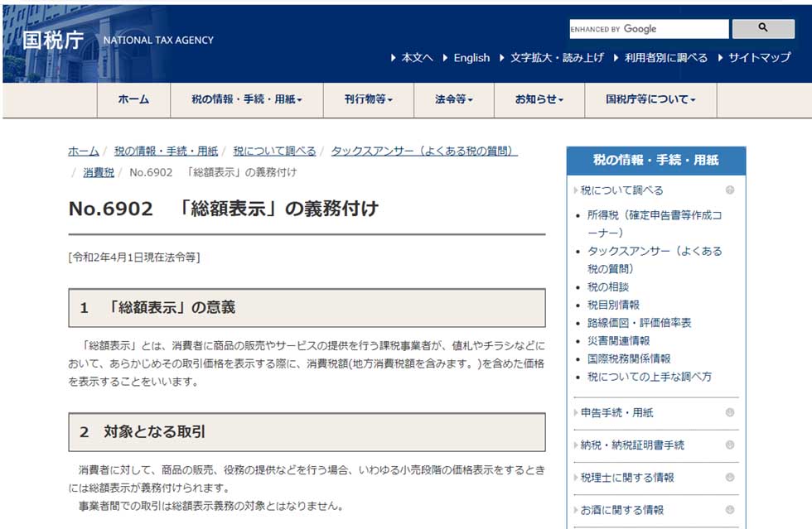Viewport: 812px width, 529px height.
Task: Click 消費税 breadcrumb link
Action: 99,172
